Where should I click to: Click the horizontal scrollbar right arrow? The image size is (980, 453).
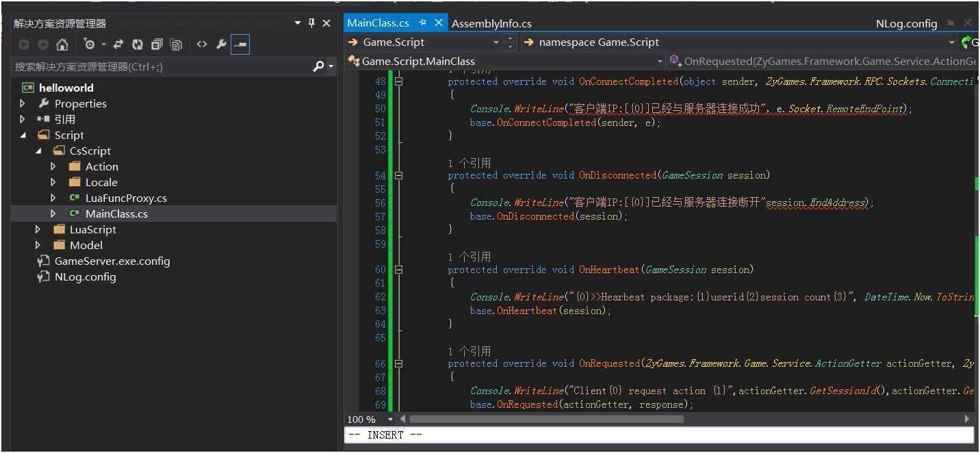tap(967, 419)
